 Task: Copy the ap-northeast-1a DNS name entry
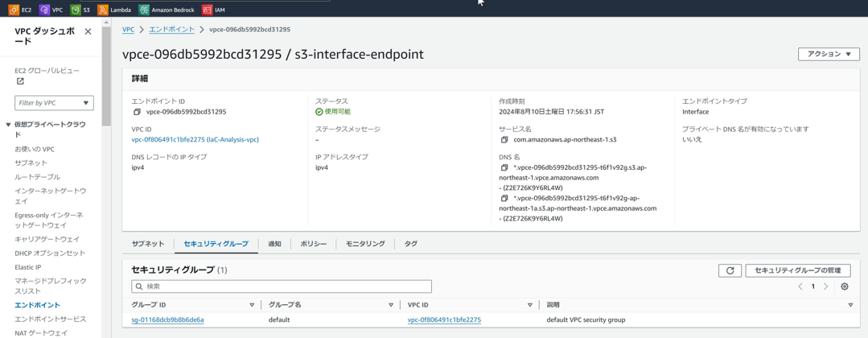click(504, 198)
